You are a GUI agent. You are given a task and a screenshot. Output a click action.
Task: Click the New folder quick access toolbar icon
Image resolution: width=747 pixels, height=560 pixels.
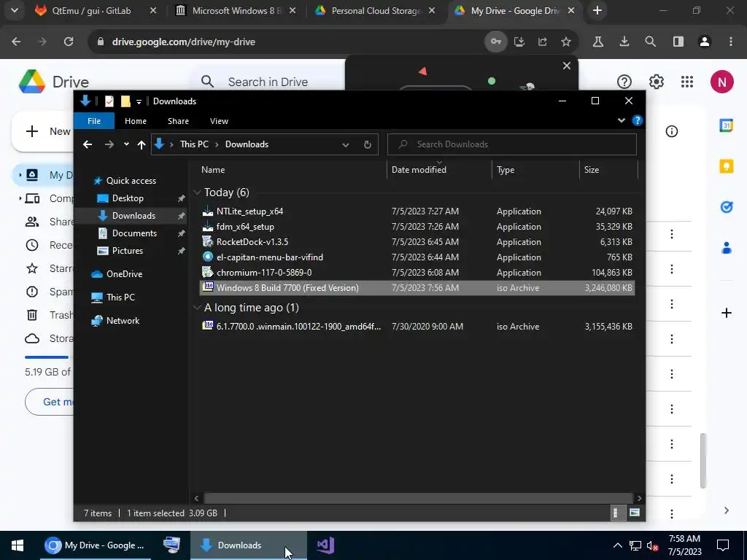pyautogui.click(x=125, y=101)
